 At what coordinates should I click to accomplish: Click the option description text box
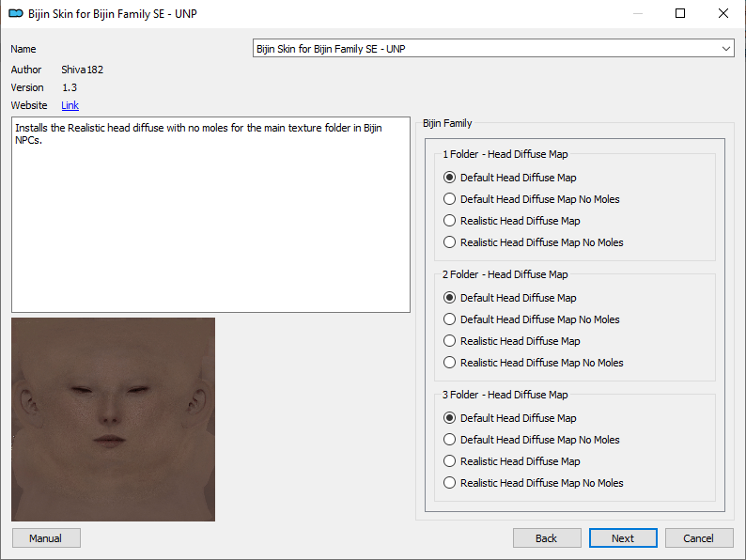click(x=210, y=214)
